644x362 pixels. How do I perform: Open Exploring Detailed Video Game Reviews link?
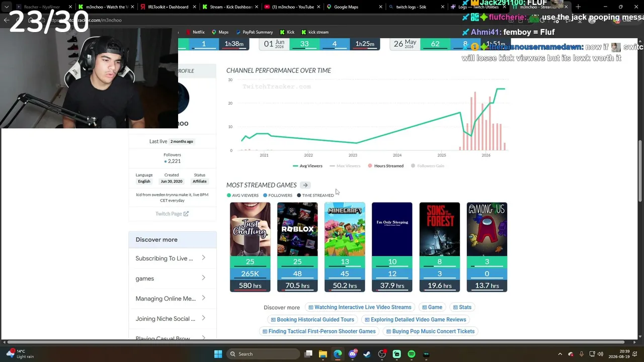click(415, 319)
